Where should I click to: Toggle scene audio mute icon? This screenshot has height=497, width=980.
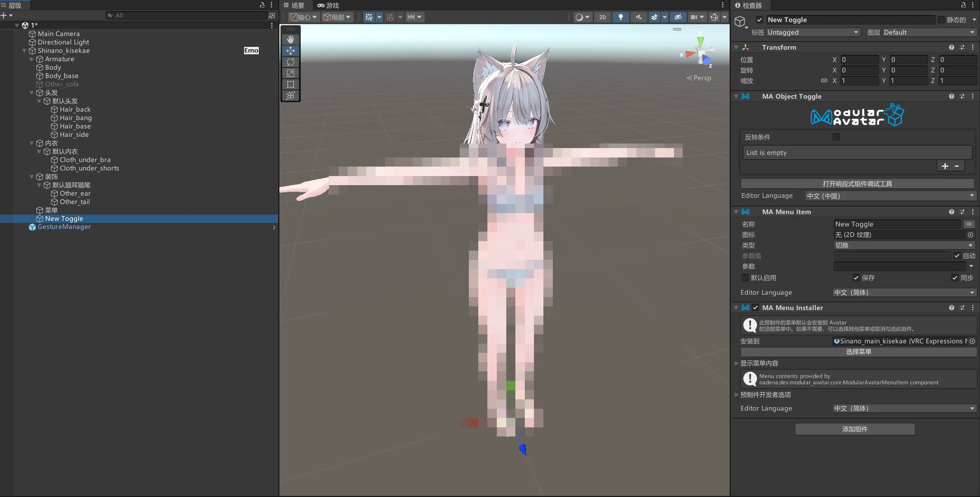pyautogui.click(x=639, y=17)
